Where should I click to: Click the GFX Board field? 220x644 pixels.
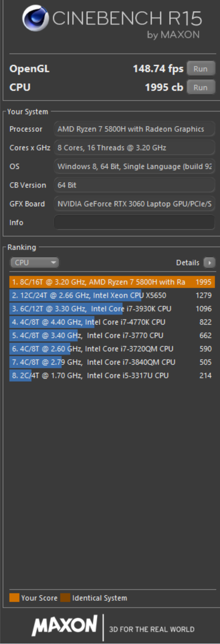click(134, 204)
